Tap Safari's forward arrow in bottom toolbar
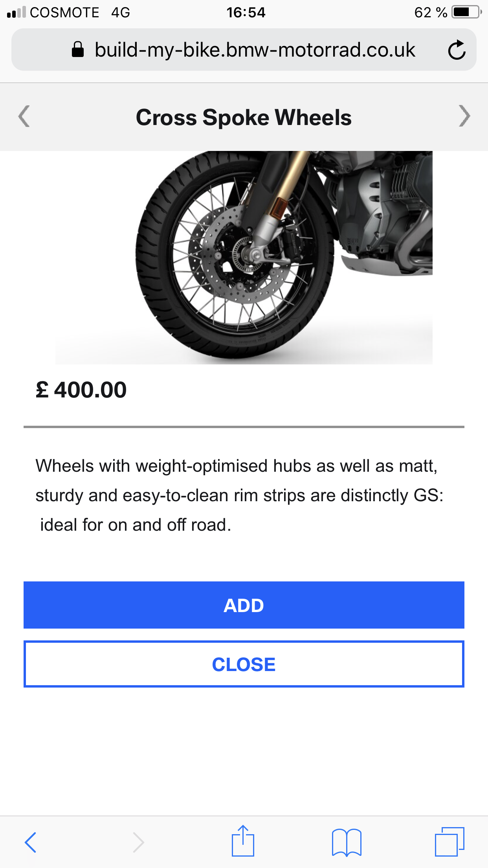The width and height of the screenshot is (488, 868). pyautogui.click(x=138, y=842)
